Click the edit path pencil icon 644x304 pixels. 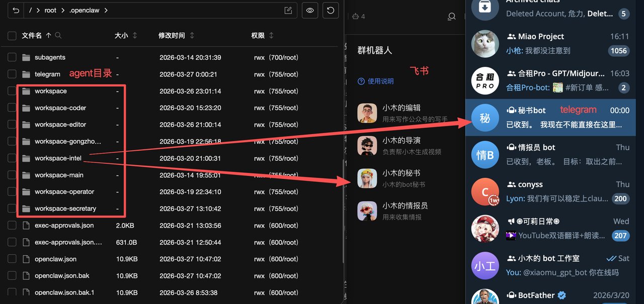pos(288,10)
